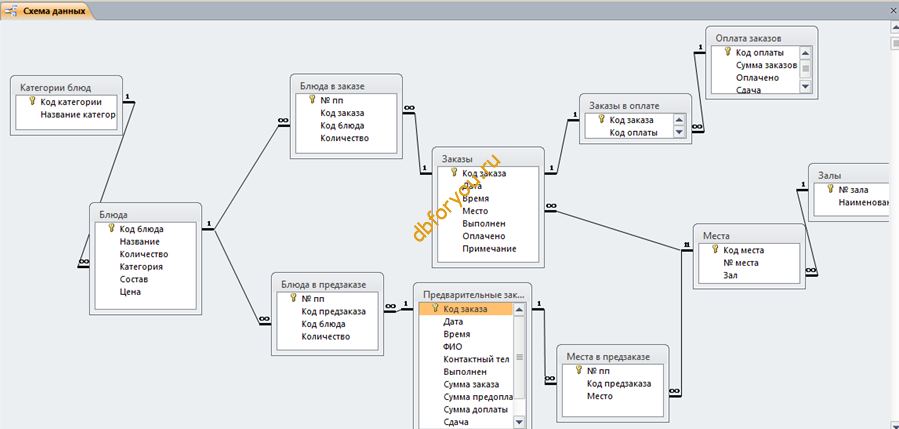Click main window vertical scroll up arrow
The width and height of the screenshot is (899, 429).
pos(893,28)
